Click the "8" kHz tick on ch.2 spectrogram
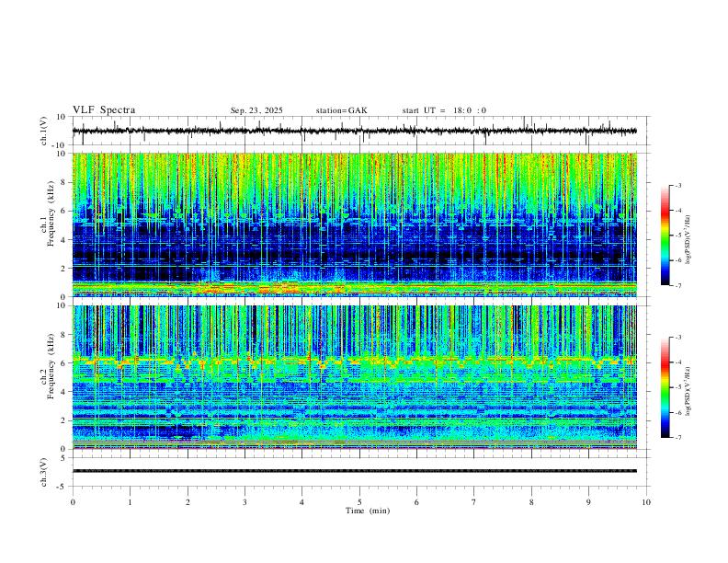 coord(63,335)
